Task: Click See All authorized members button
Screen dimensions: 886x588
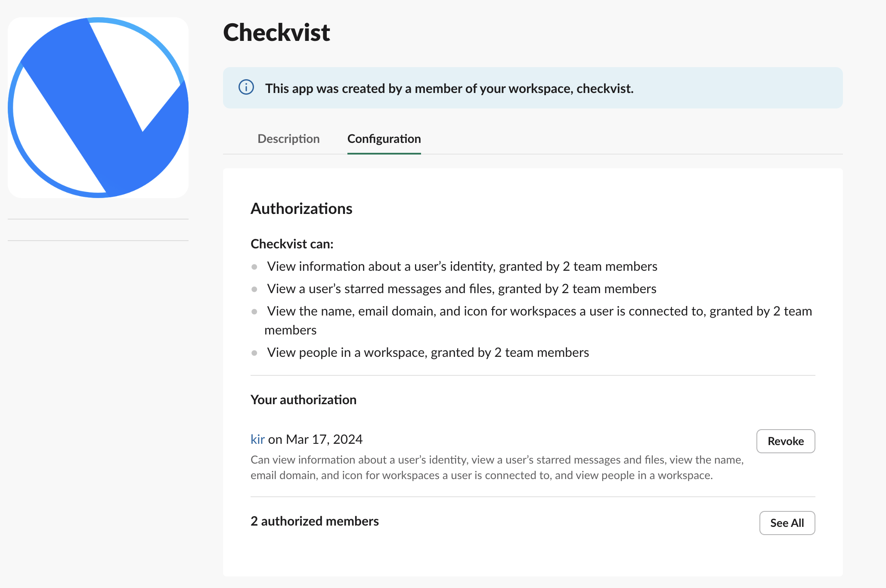Action: [x=787, y=523]
